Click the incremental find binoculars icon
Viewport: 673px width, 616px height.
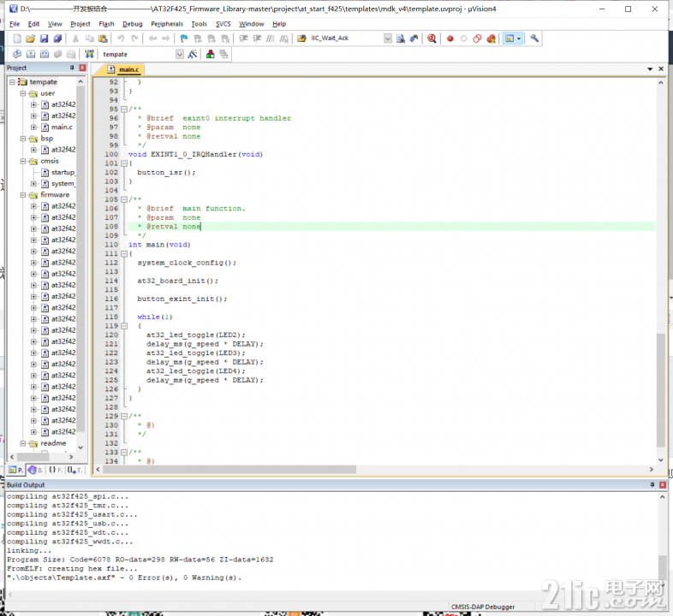(x=414, y=38)
